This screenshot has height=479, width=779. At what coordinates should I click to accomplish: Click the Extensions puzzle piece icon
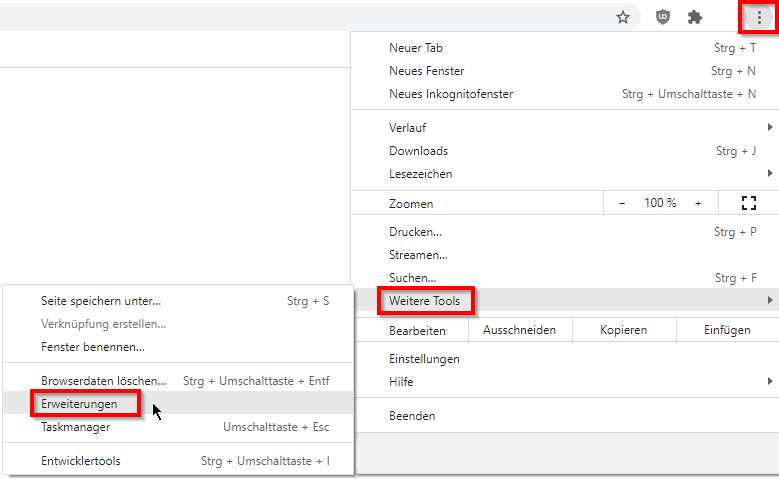point(695,17)
